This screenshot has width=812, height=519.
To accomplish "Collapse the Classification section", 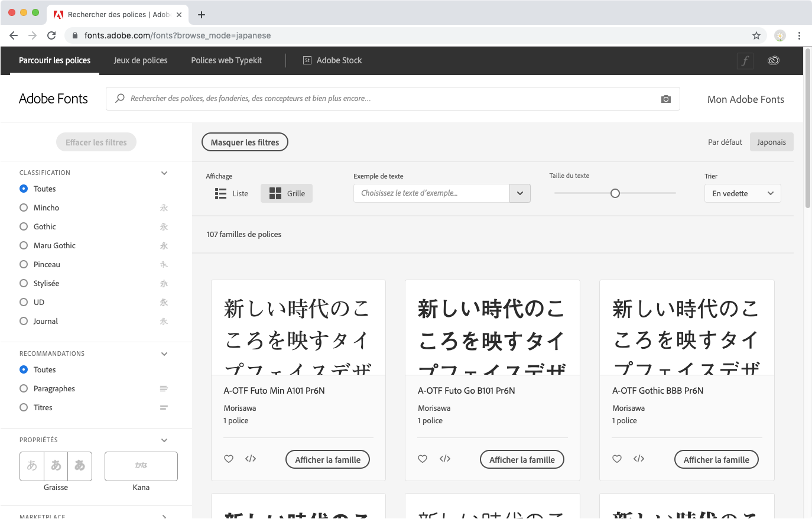I will tap(164, 173).
